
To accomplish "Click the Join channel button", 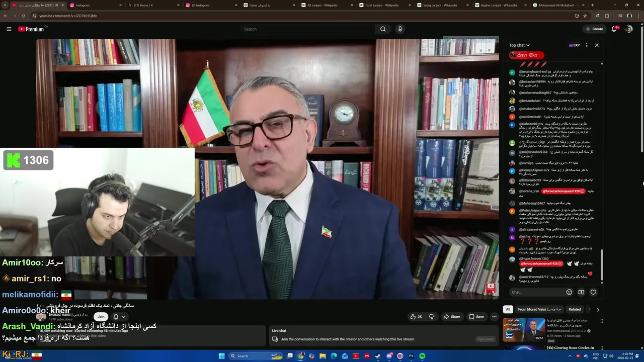I will (101, 317).
